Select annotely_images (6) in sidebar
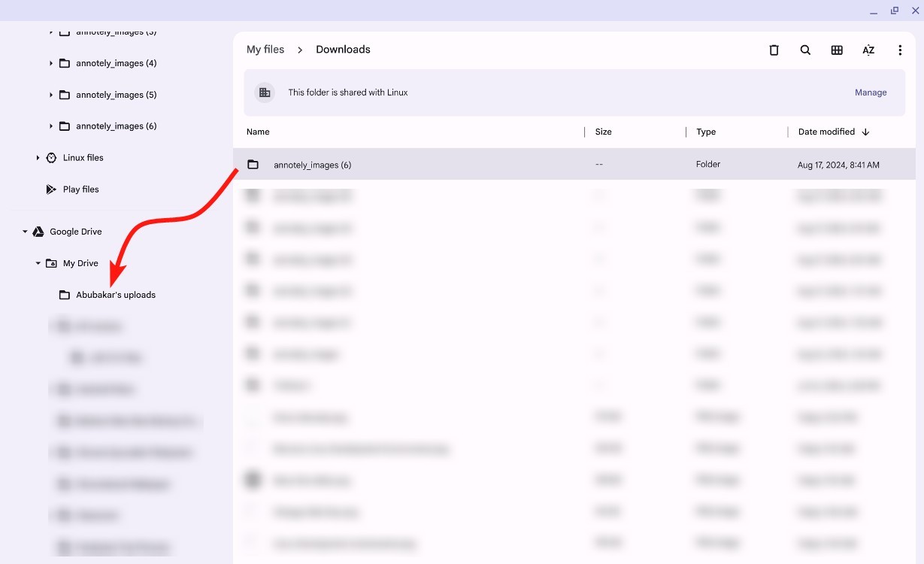 [116, 126]
